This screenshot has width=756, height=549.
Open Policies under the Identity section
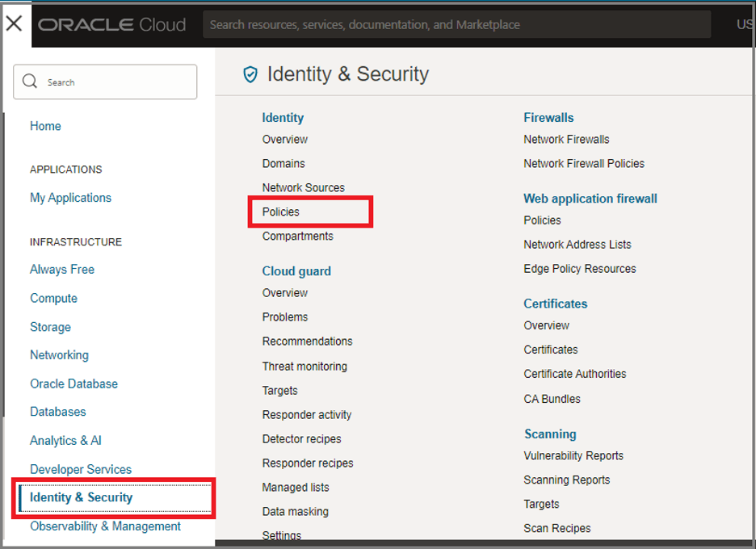coord(279,212)
